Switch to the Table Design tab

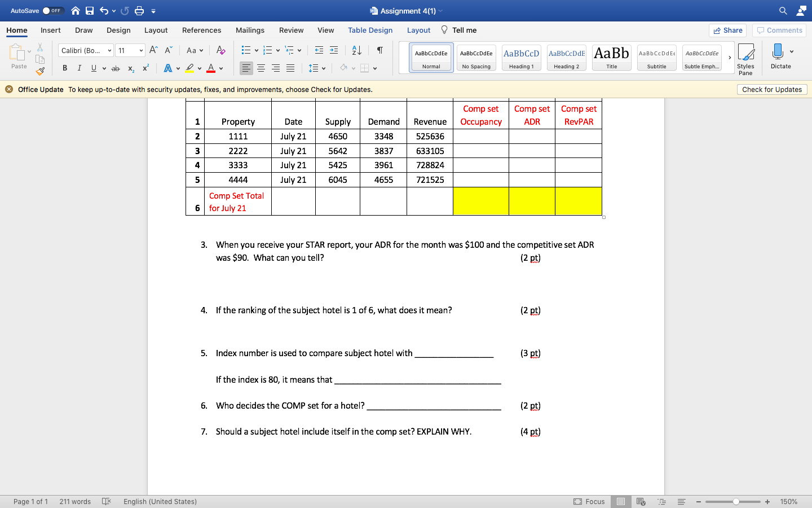pyautogui.click(x=370, y=30)
